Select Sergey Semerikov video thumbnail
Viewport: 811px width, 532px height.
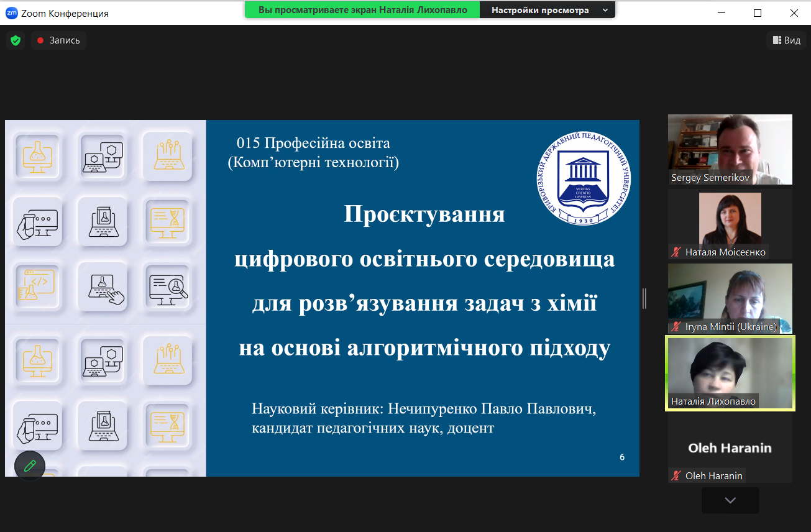730,149
